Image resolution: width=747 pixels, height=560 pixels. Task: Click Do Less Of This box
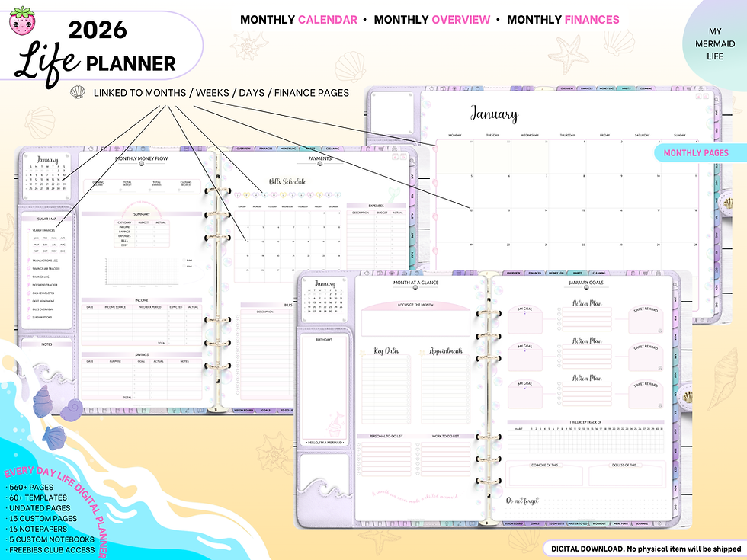pos(626,476)
